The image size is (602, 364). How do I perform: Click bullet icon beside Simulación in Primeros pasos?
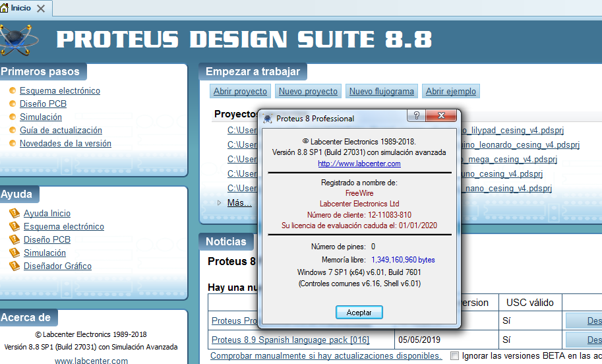(x=13, y=117)
